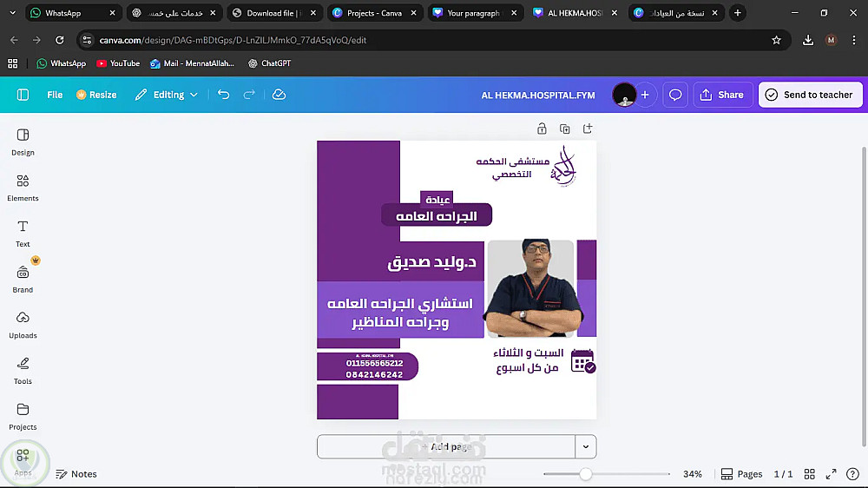Screen dimensions: 868x488
Task: Open Chrome three-dot menu
Action: click(853, 40)
